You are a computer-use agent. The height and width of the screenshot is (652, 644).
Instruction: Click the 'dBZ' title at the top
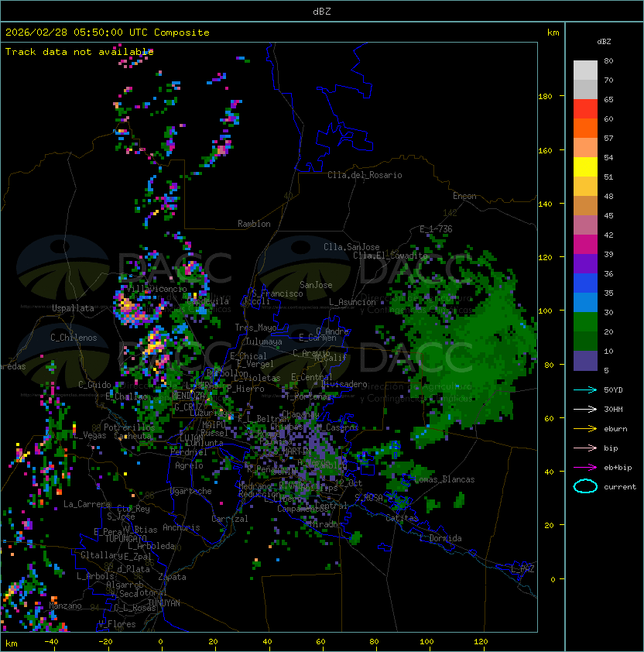point(322,12)
